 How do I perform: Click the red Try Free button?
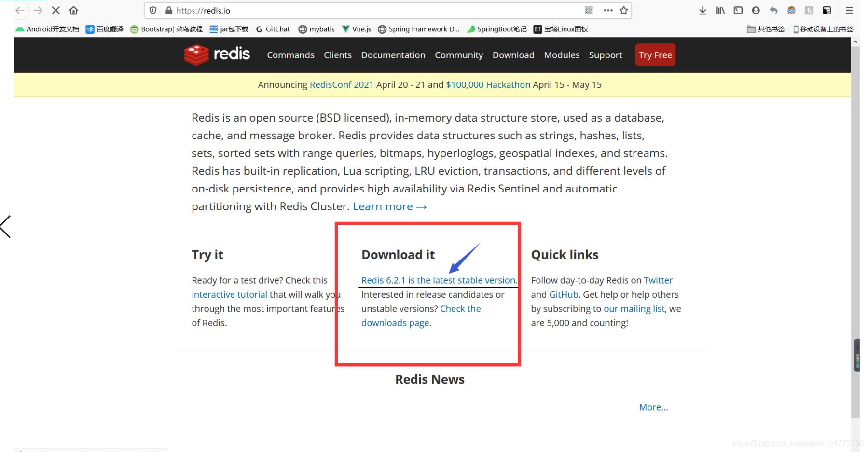655,55
